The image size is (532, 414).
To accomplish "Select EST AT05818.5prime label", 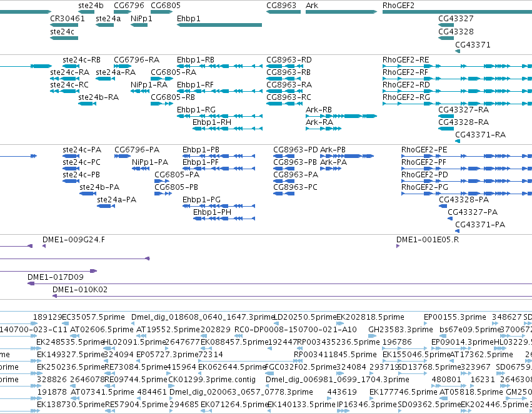I will click(471, 392).
